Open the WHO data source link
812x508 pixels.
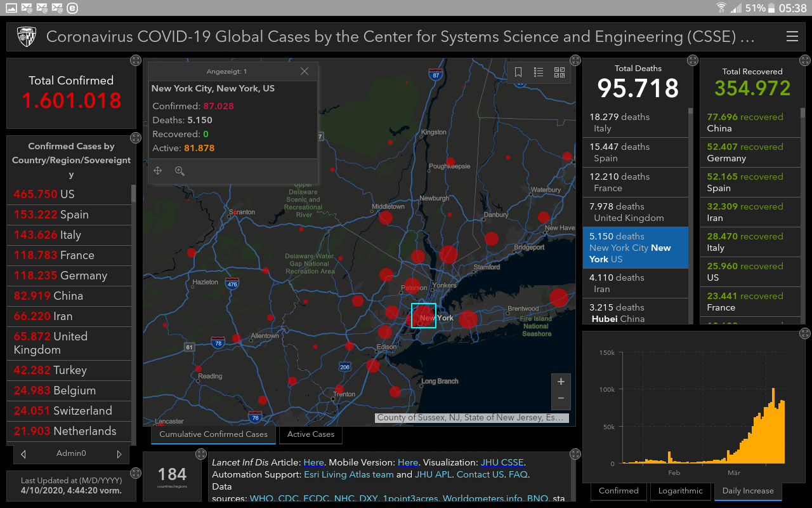262,498
